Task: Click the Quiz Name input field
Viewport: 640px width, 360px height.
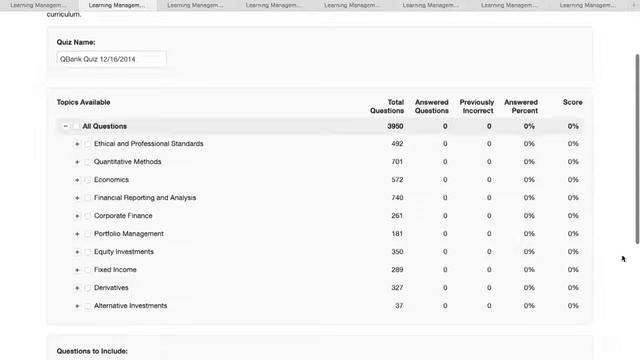Action: [x=111, y=59]
